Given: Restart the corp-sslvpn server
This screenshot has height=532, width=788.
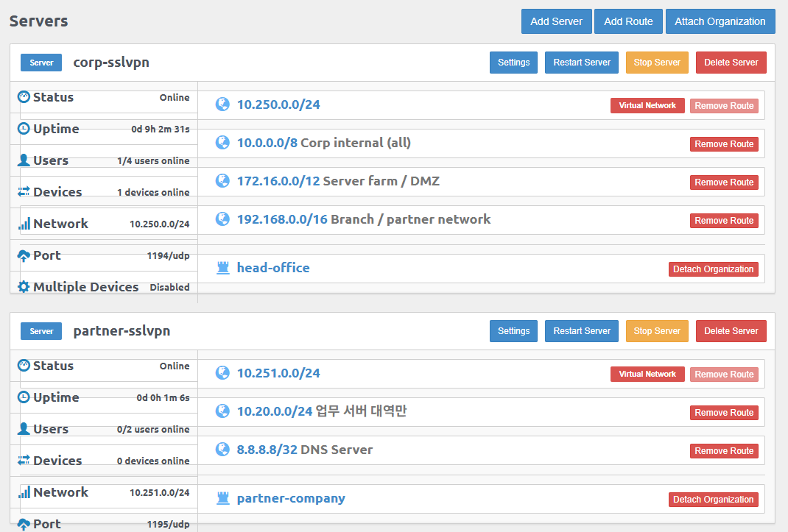Looking at the screenshot, I should (582, 63).
